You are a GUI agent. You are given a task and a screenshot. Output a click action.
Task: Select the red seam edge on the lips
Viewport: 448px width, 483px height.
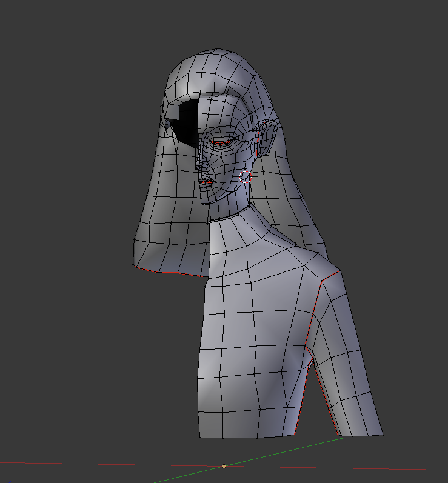[204, 182]
